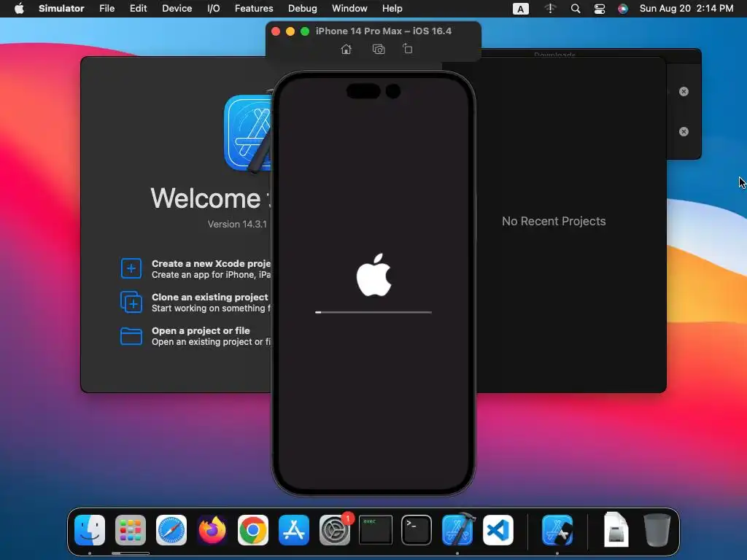Viewport: 747px width, 560px height.
Task: Switch to Simulator app in the Dock
Action: [557, 530]
